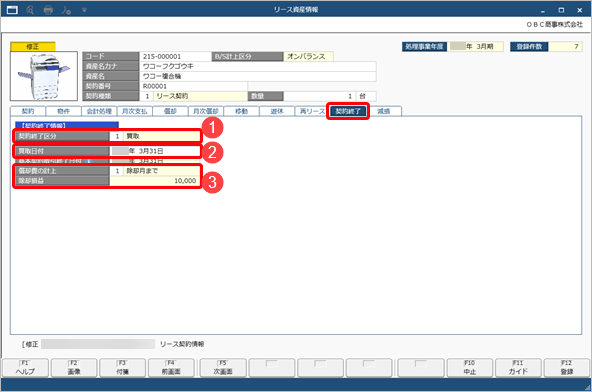Go to the 遊休 tab
The height and width of the screenshot is (392, 592).
pyautogui.click(x=277, y=111)
